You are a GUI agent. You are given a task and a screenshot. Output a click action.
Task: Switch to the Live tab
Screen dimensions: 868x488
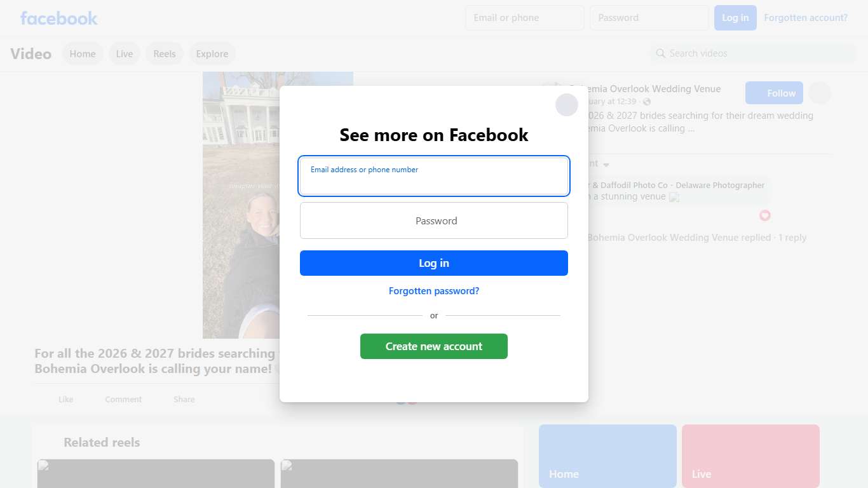click(125, 54)
